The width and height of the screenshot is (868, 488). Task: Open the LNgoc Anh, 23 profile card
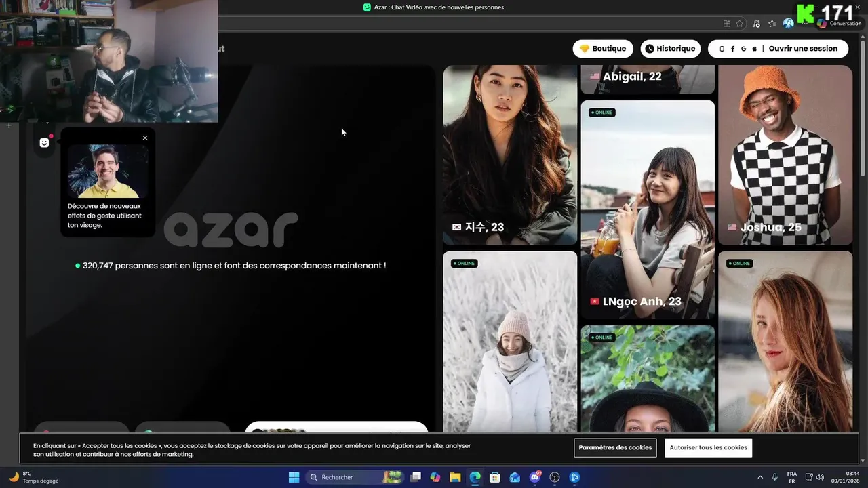(648, 209)
